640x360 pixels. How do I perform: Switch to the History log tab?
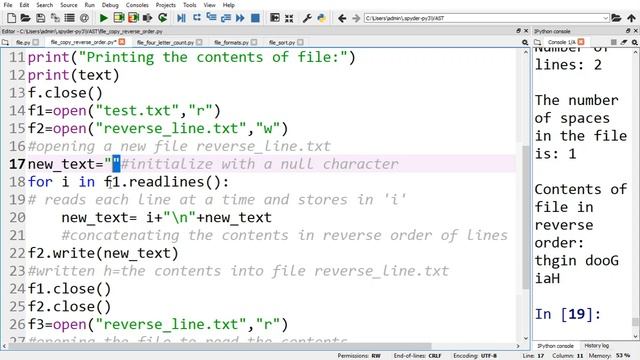click(596, 346)
